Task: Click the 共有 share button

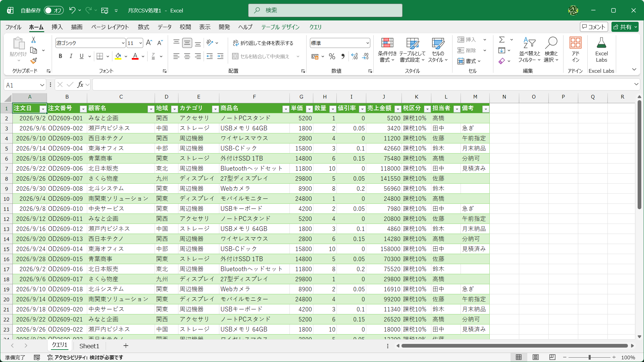Action: (625, 27)
